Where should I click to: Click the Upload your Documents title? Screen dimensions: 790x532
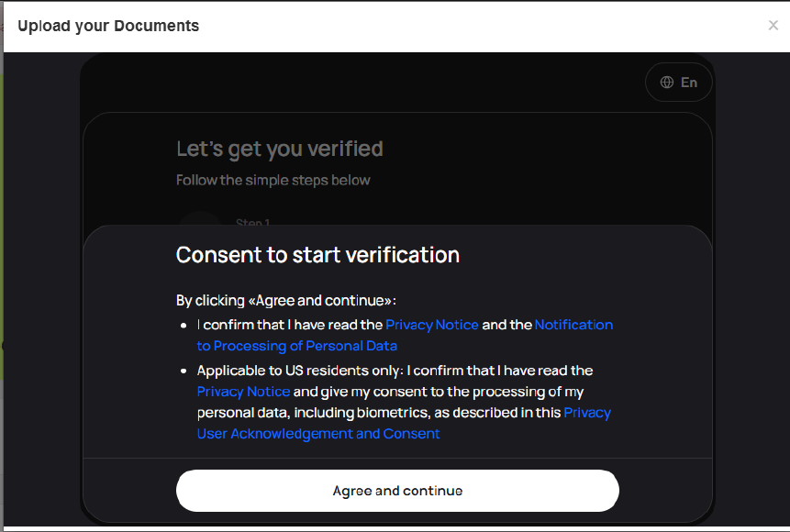108,26
